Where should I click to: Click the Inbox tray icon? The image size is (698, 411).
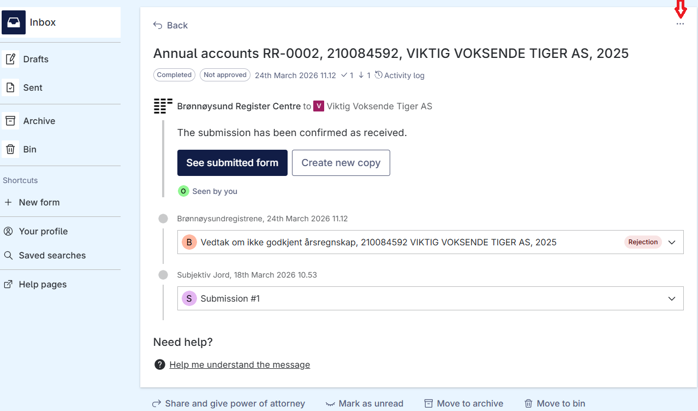[13, 22]
